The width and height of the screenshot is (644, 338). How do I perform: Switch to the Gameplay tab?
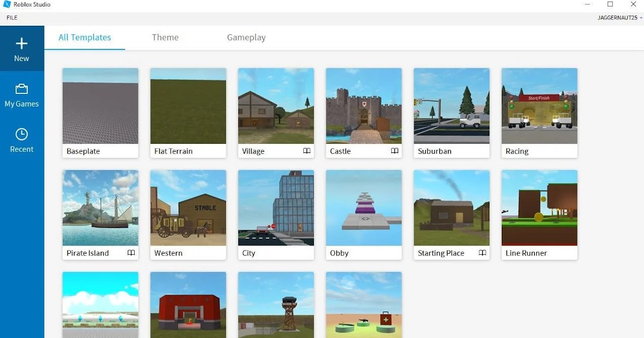point(246,38)
